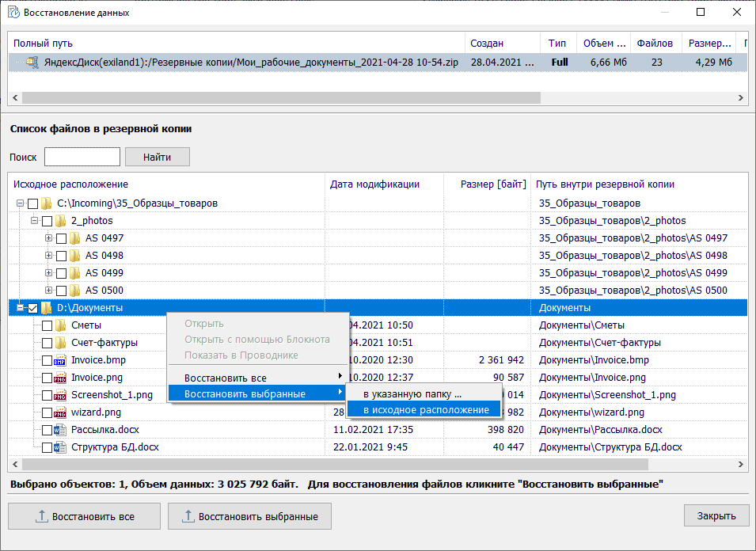Image resolution: width=756 pixels, height=551 pixels.
Task: Tick the Структура БД.docx checkbox
Action: [47, 447]
